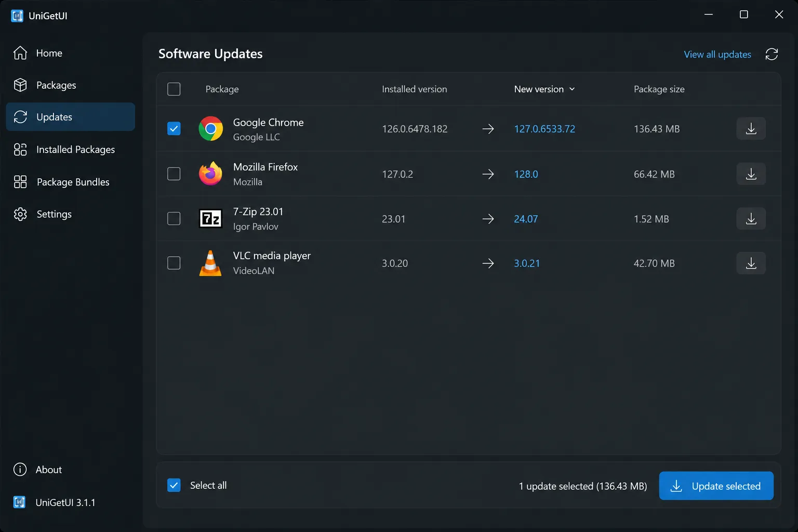Open Firefox new version 128.0 link

click(x=526, y=174)
